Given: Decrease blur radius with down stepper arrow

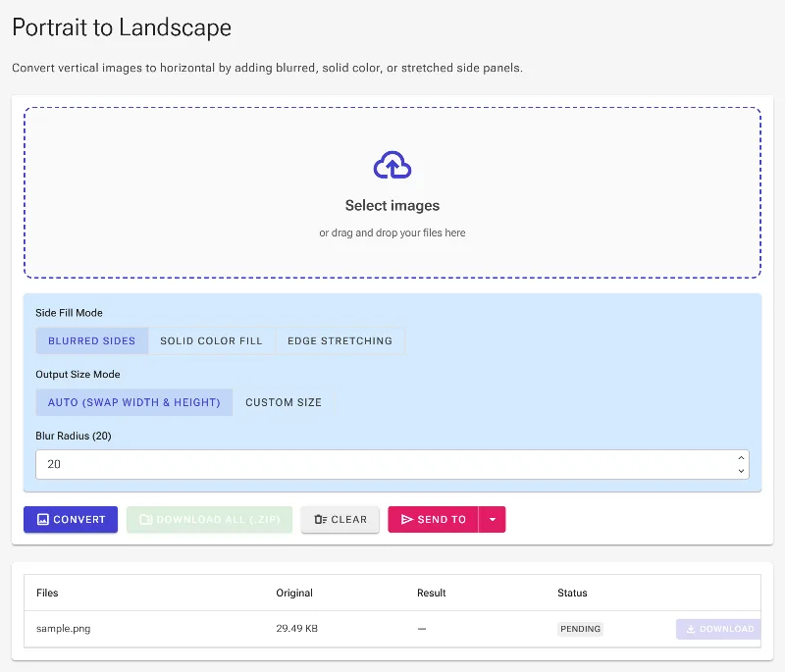Looking at the screenshot, I should (741, 471).
